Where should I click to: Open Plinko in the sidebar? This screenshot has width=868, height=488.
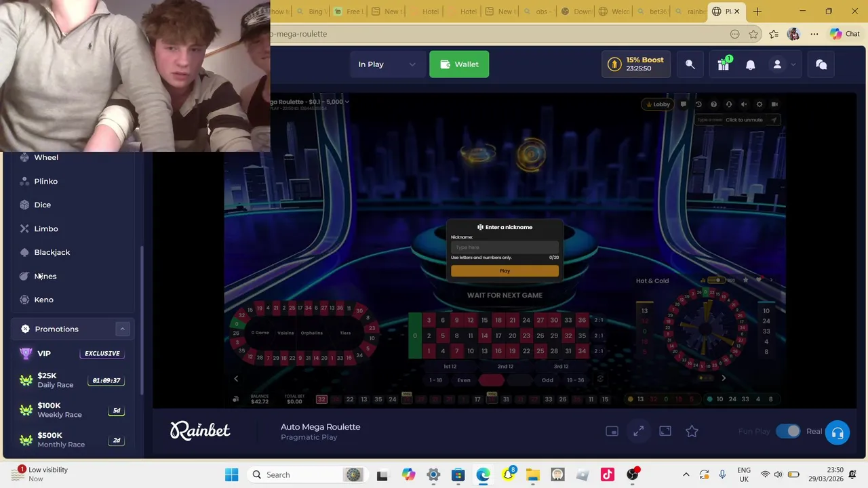tap(46, 181)
